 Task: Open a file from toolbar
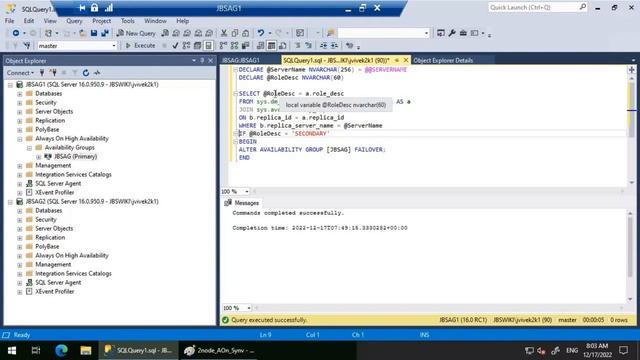point(82,33)
